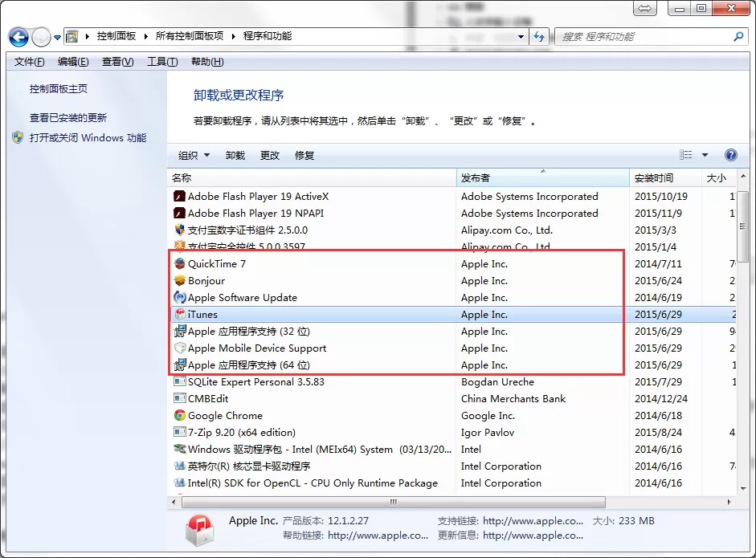Click the large iTunes icon in details pane
Viewport: 756px width, 558px height.
[199, 529]
